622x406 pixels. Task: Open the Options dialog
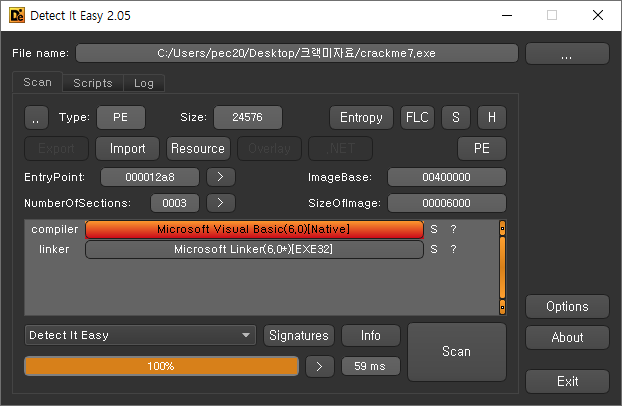[x=567, y=306]
